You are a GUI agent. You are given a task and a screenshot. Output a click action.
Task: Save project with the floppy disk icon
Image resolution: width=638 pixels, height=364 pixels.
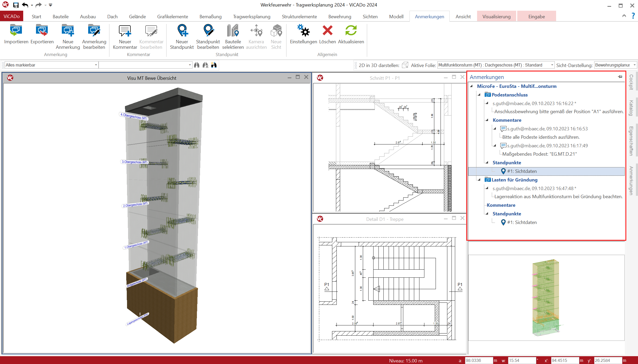(16, 5)
